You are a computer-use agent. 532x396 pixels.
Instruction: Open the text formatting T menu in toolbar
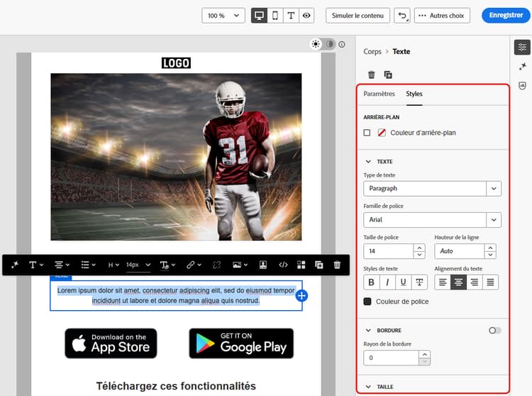[36, 265]
